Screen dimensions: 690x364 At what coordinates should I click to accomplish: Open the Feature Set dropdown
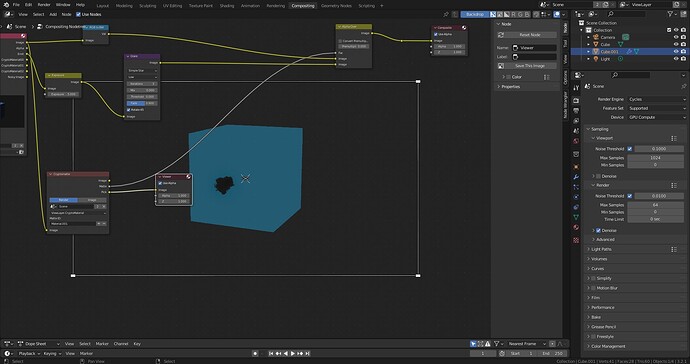point(657,108)
